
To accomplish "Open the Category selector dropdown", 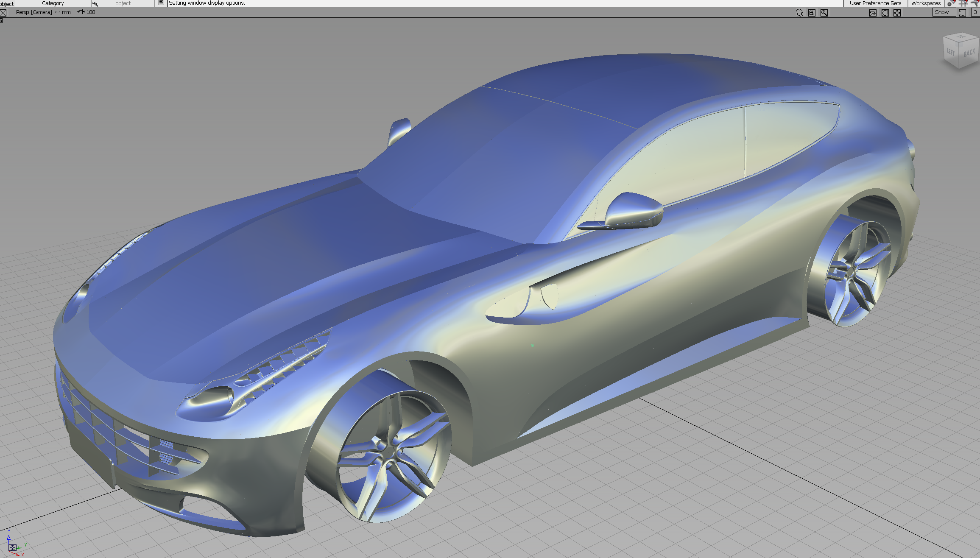I will click(53, 3).
